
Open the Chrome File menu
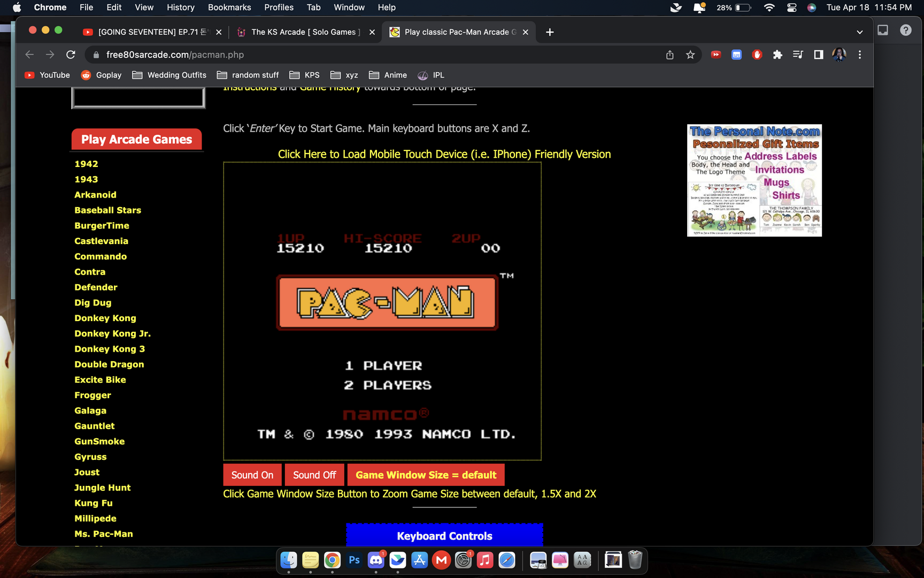pyautogui.click(x=86, y=7)
